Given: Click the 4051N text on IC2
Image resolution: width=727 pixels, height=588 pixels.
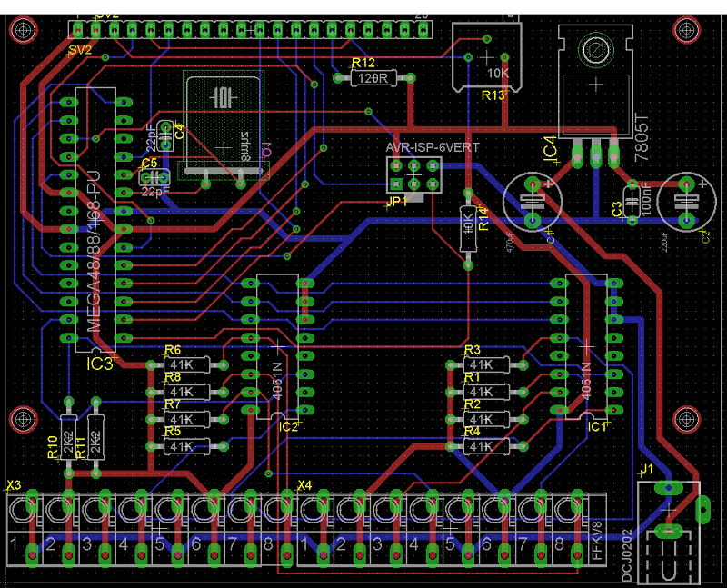Looking at the screenshot, I should click(x=277, y=381).
